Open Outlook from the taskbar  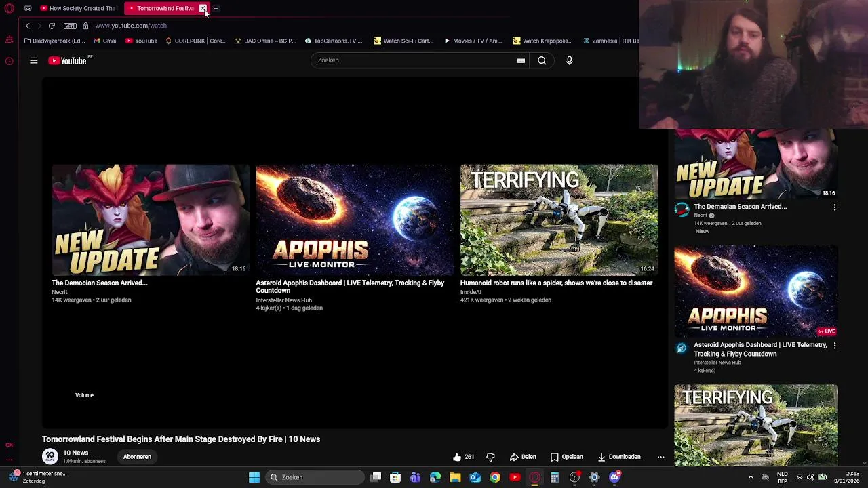475,477
